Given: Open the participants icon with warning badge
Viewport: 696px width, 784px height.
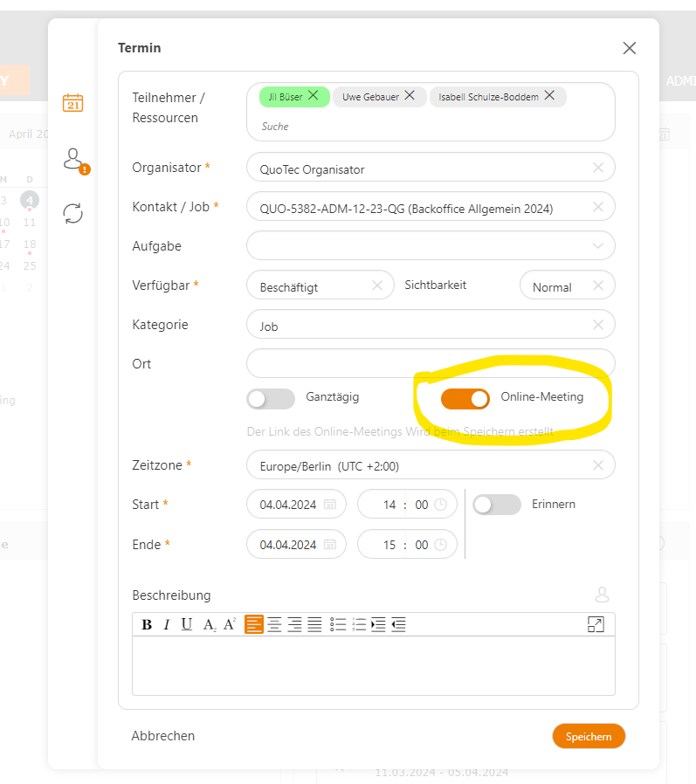Looking at the screenshot, I should (x=75, y=161).
